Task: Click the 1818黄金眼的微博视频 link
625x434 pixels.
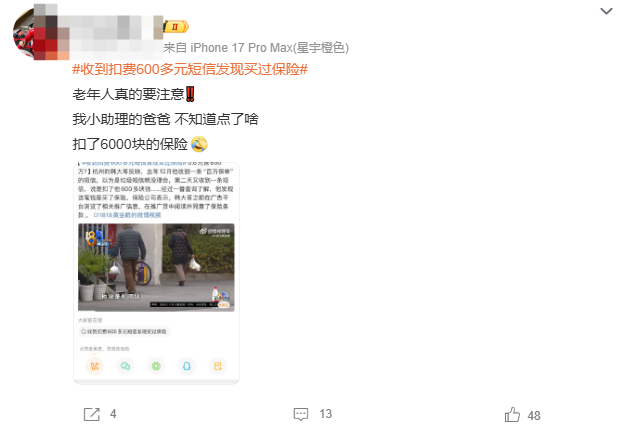Action: (128, 215)
